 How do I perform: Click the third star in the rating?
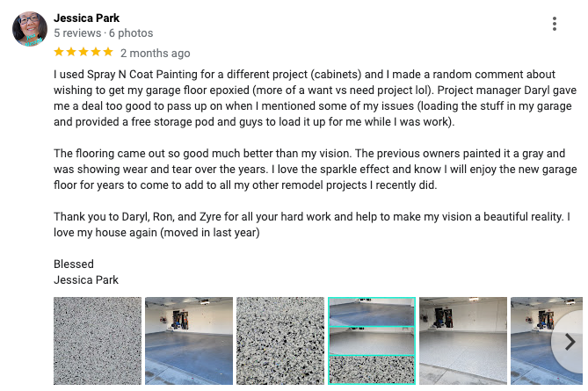pos(83,53)
